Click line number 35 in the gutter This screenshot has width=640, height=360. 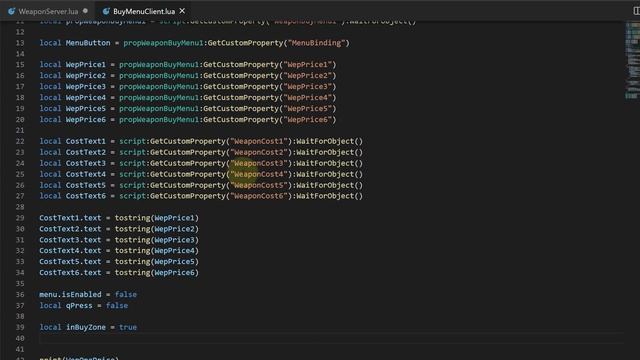[20, 284]
